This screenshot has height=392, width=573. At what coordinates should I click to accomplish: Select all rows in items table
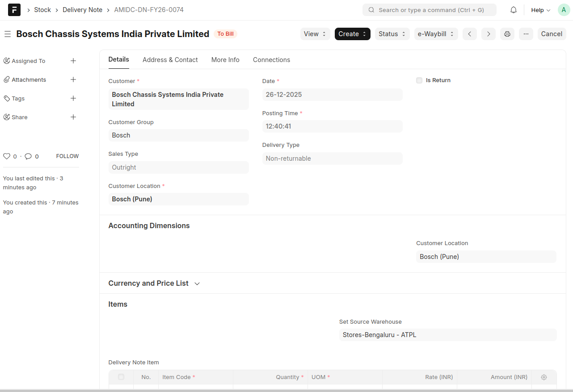click(x=121, y=377)
